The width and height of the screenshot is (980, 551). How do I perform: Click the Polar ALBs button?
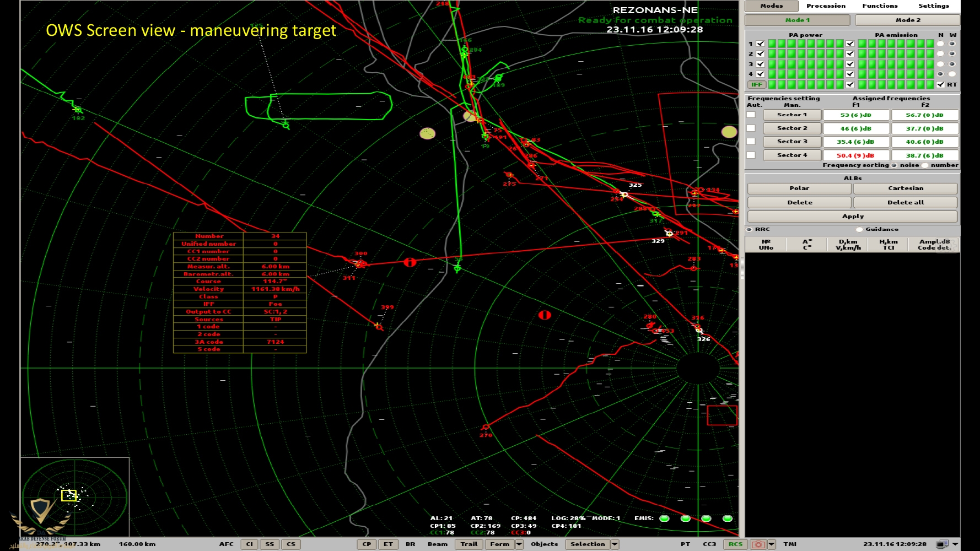(x=799, y=188)
